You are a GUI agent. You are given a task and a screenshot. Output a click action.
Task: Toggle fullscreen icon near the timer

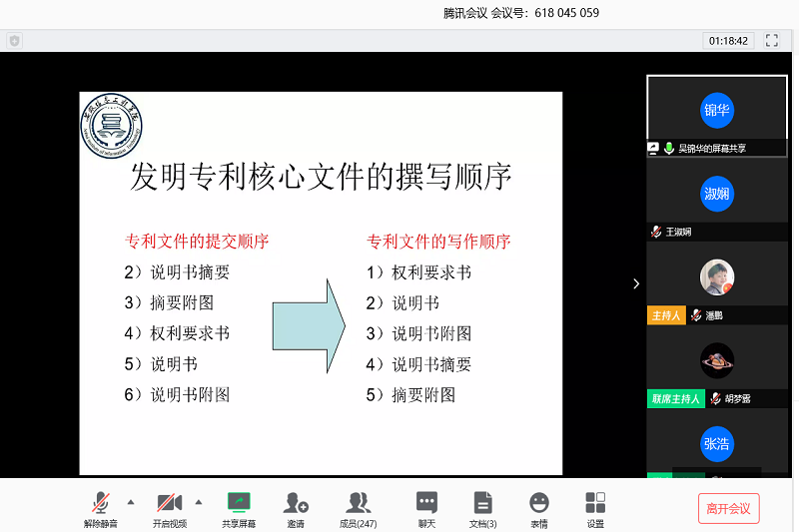tap(771, 40)
